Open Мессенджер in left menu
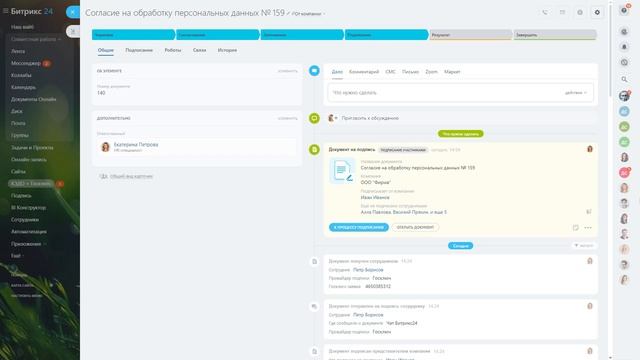640x360 pixels. point(26,63)
